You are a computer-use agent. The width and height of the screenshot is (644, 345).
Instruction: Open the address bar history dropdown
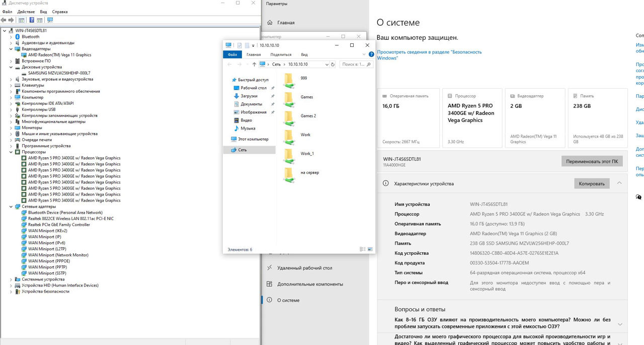[326, 64]
